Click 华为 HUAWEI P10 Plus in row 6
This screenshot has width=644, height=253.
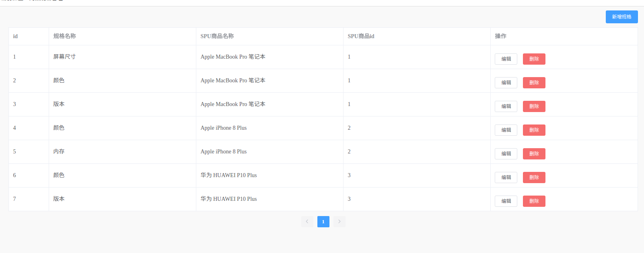(x=229, y=175)
